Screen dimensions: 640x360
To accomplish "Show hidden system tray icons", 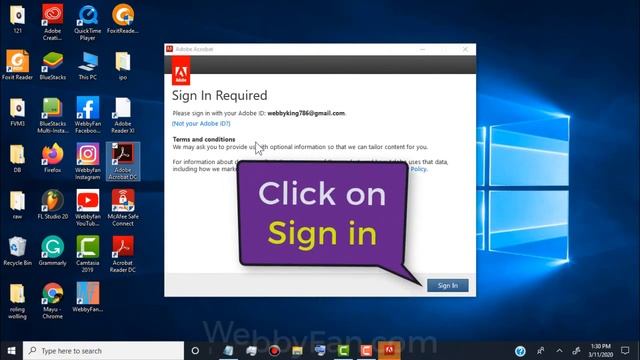I will click(559, 351).
